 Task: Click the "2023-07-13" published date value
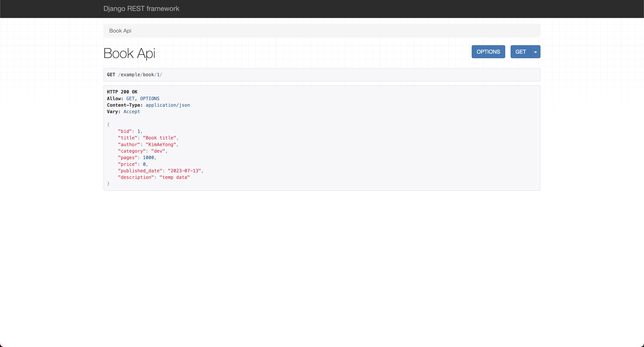[184, 171]
